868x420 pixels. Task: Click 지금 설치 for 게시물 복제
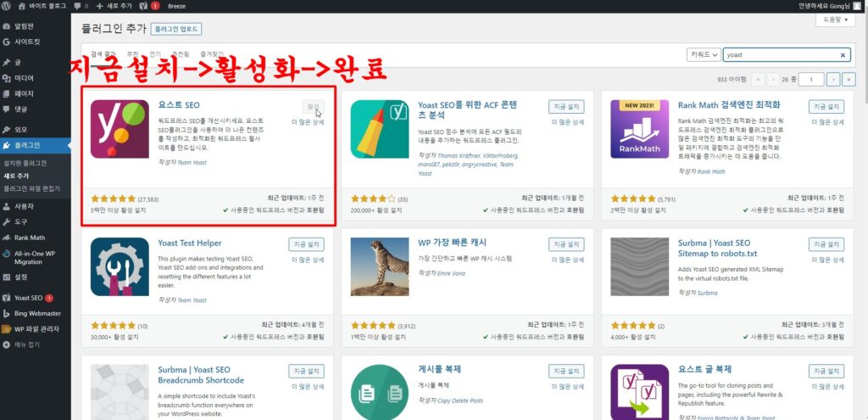[566, 372]
